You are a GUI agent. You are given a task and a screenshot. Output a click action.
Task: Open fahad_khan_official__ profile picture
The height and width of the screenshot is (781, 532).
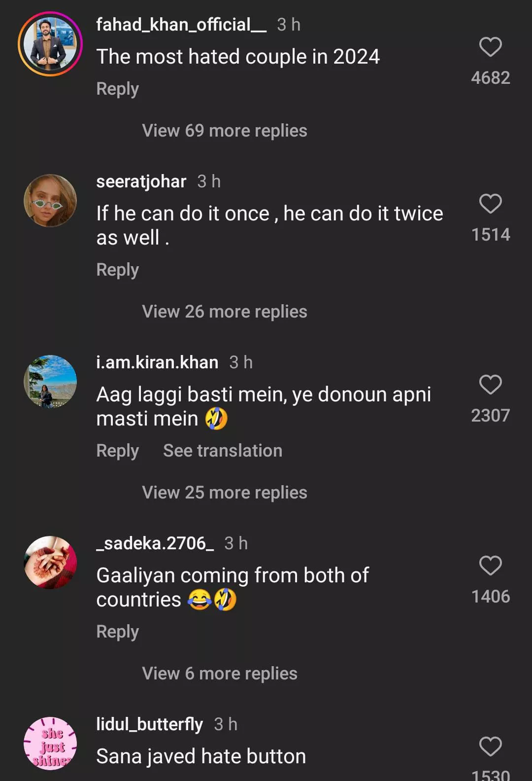click(x=50, y=44)
